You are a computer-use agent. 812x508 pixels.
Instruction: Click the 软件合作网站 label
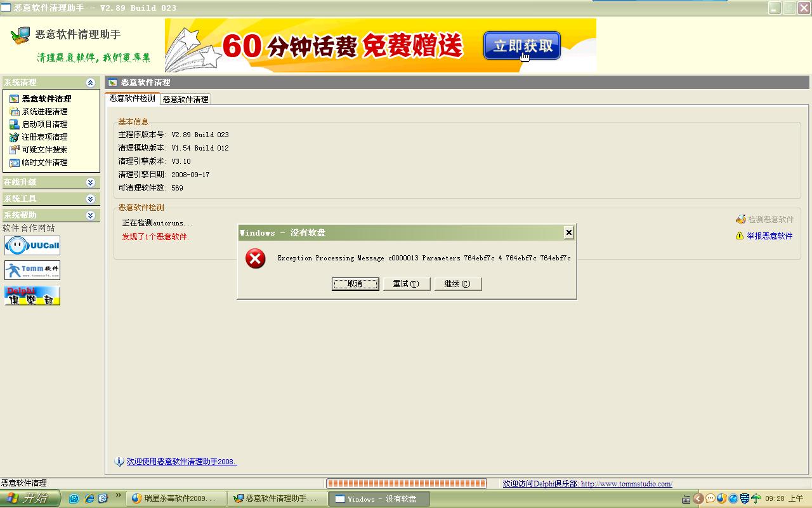29,228
